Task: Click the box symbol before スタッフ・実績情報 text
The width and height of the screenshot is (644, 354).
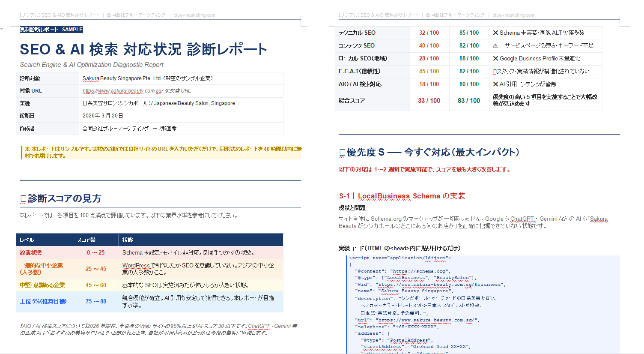Action: pyautogui.click(x=495, y=72)
